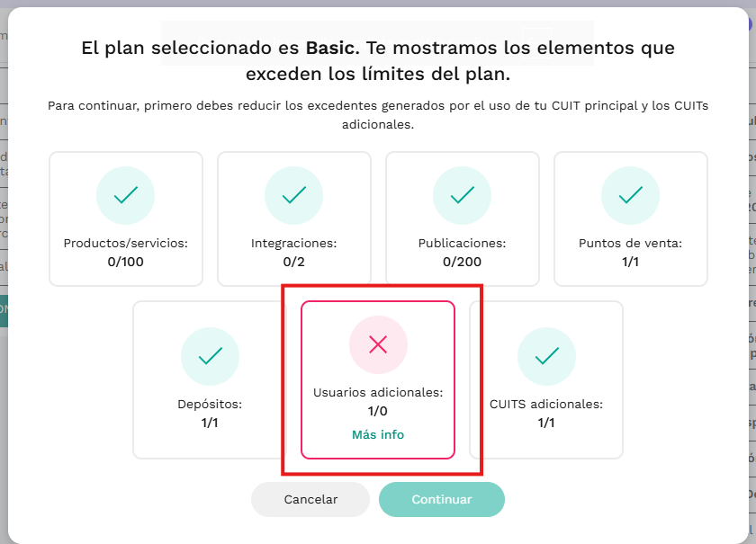Select the Productos/servicios 0/100 card
The image size is (756, 544).
point(126,218)
